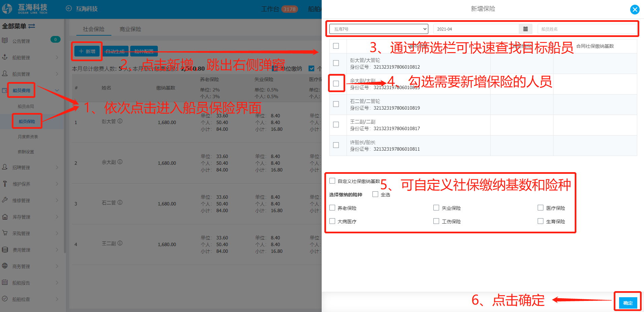Open 船员保险 submenu item
Viewport: 644px width, 312px height.
click(27, 121)
